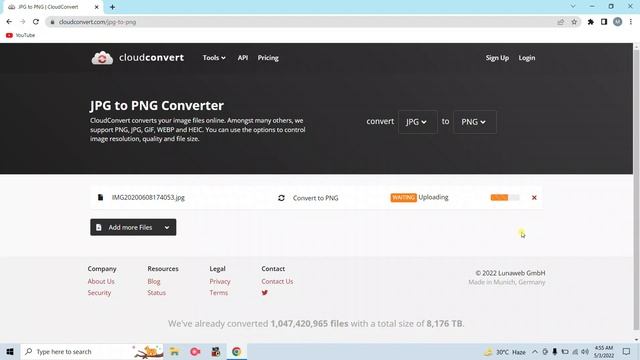Screen dimensions: 640x360
Task: Click the weather 30°C Haze widget
Action: 505,352
